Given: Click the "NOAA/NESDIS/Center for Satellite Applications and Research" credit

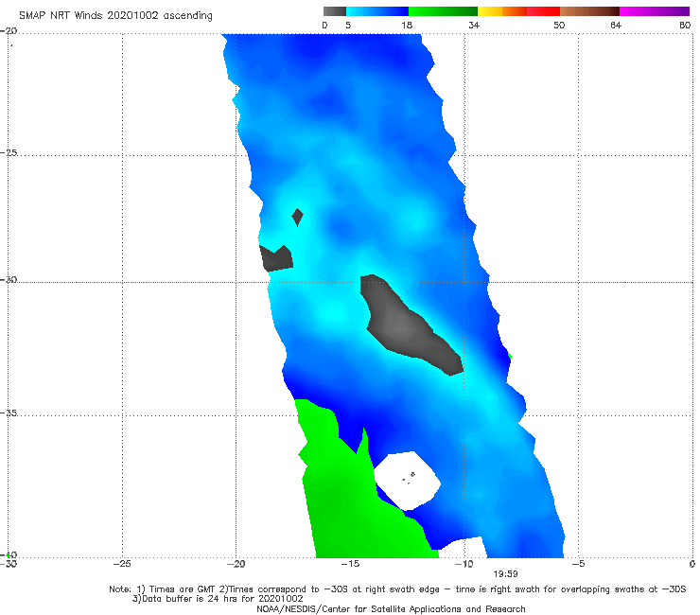Looking at the screenshot, I should point(391,609).
